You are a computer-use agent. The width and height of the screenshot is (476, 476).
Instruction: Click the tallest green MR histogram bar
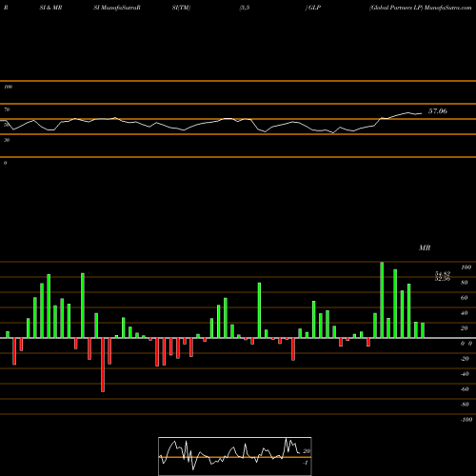coord(382,300)
